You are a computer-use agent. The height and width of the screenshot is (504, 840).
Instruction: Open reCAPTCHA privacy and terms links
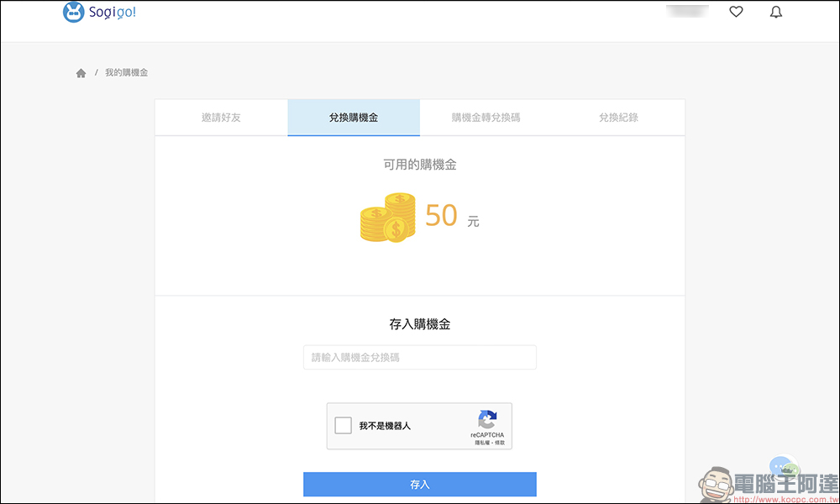click(490, 443)
